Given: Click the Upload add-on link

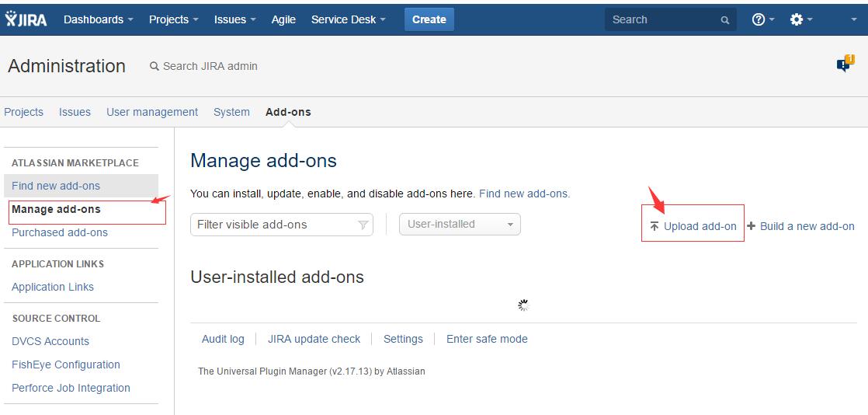Looking at the screenshot, I should pyautogui.click(x=693, y=226).
